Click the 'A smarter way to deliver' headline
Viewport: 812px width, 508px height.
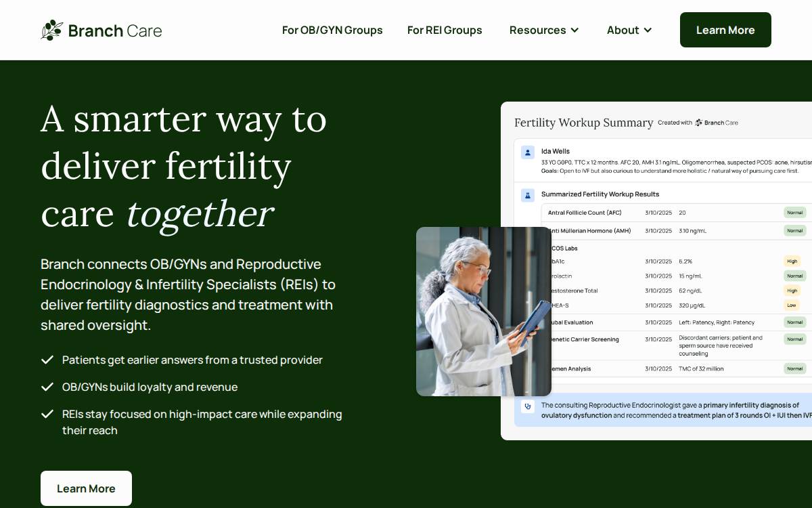pos(183,166)
